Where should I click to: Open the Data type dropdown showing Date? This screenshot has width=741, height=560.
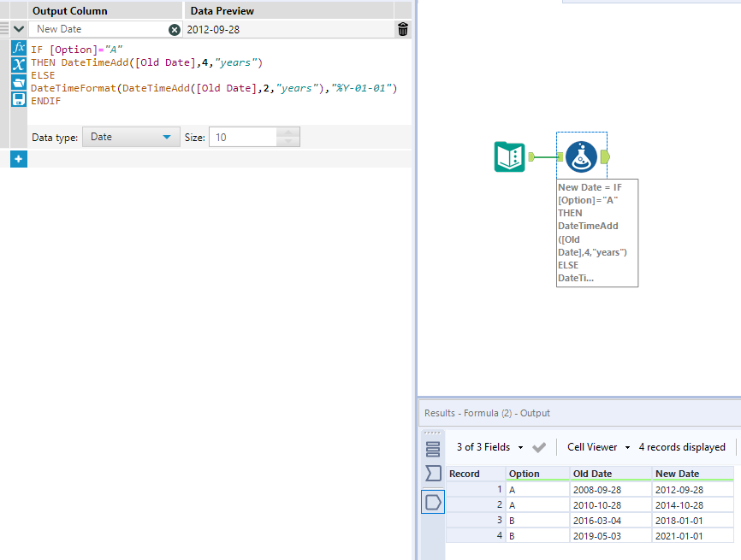click(131, 137)
